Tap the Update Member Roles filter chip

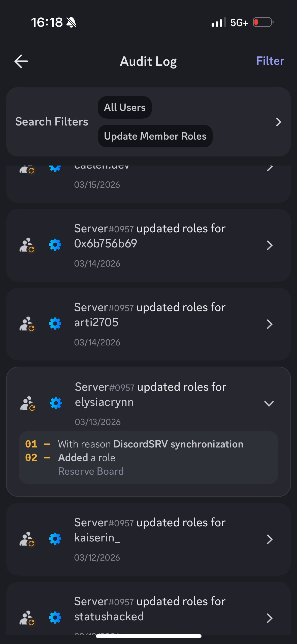(155, 136)
